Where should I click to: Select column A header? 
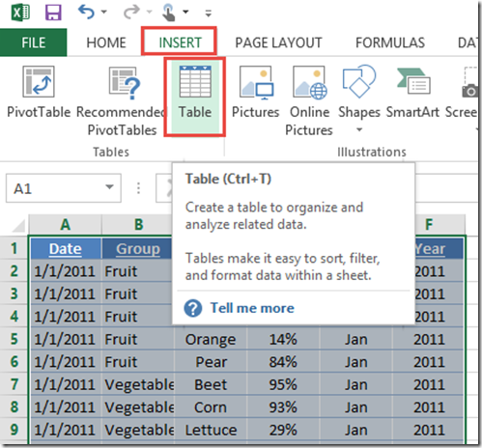[x=66, y=224]
